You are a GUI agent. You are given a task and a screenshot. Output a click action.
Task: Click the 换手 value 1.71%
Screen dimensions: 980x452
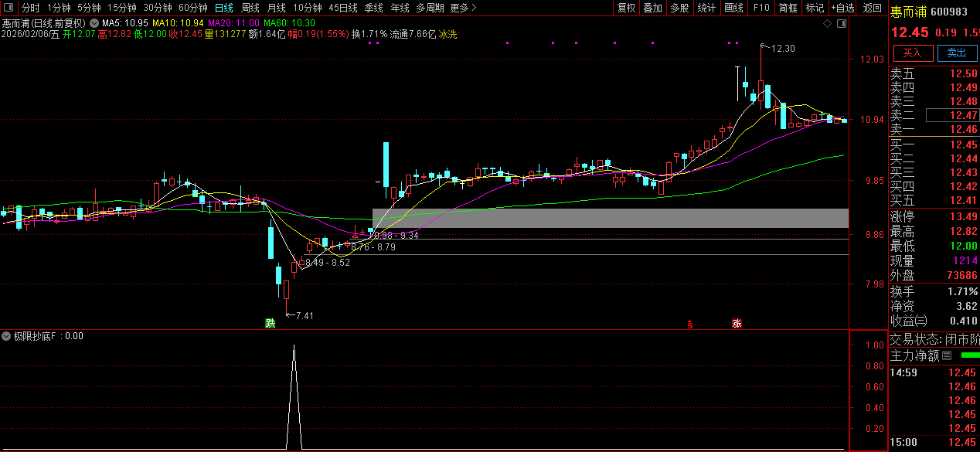[962, 291]
